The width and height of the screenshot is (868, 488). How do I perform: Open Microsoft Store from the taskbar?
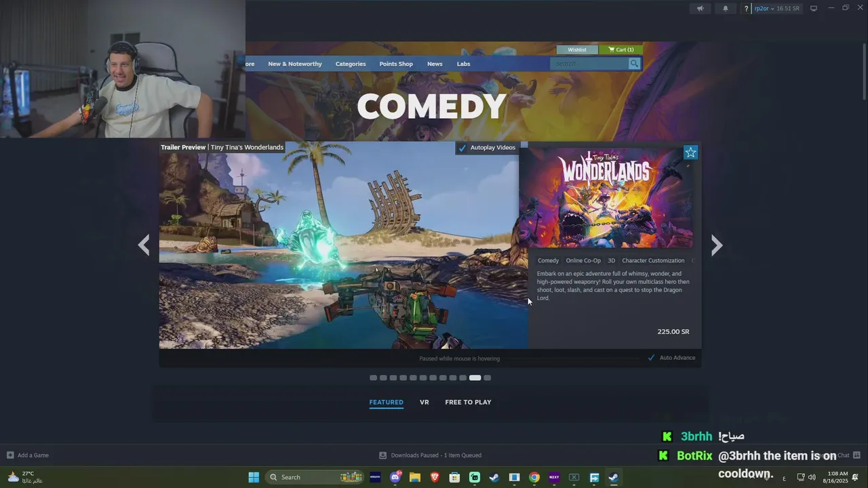click(x=455, y=477)
